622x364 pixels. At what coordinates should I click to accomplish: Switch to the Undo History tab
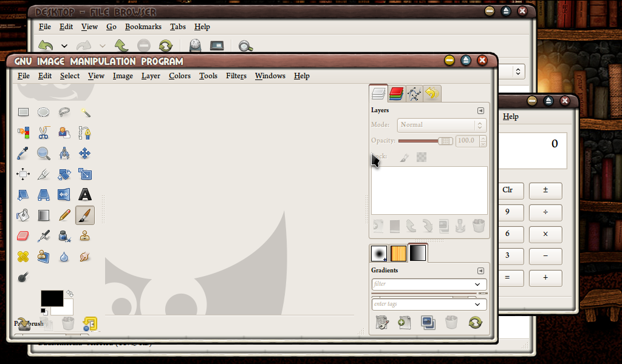432,94
